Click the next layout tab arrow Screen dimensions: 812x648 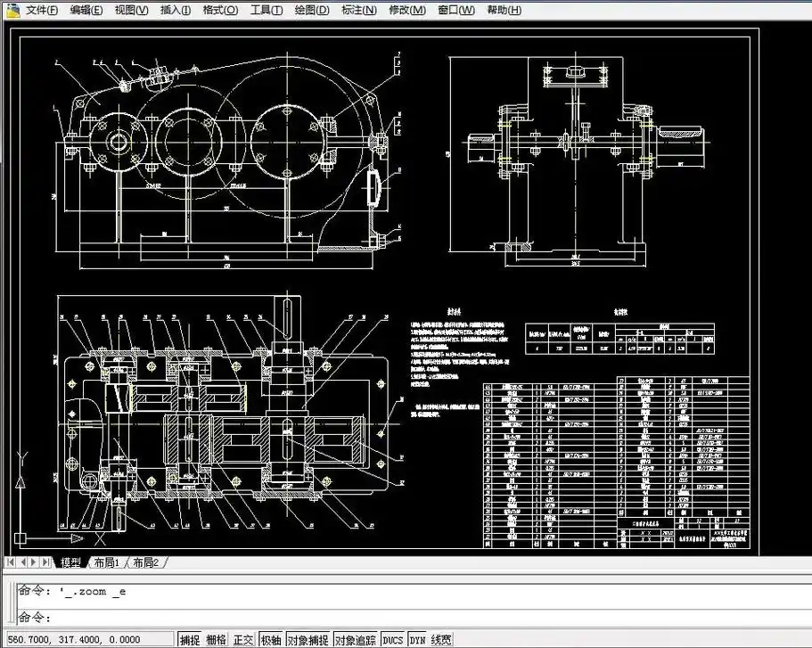click(35, 562)
